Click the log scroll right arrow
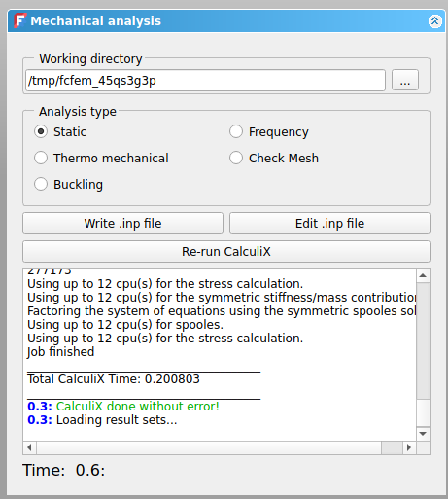The image size is (448, 499). pyautogui.click(x=409, y=447)
